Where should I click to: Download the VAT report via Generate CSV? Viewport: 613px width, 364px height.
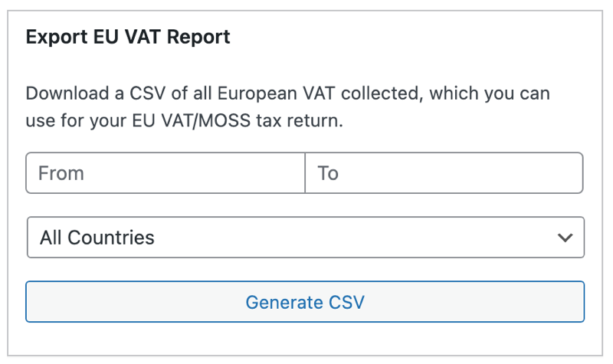click(x=305, y=302)
